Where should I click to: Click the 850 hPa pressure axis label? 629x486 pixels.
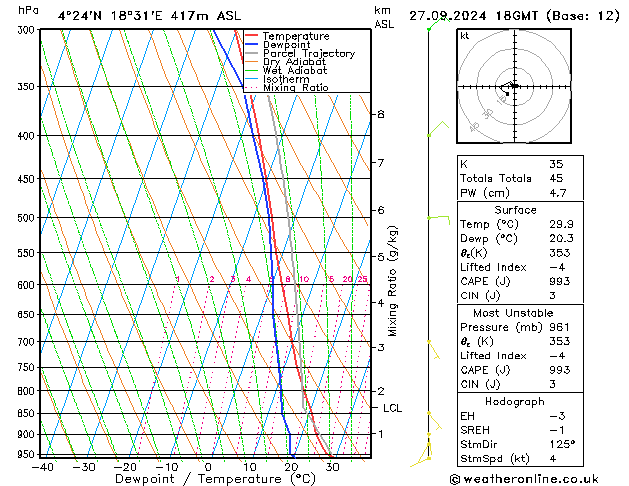coord(26,413)
